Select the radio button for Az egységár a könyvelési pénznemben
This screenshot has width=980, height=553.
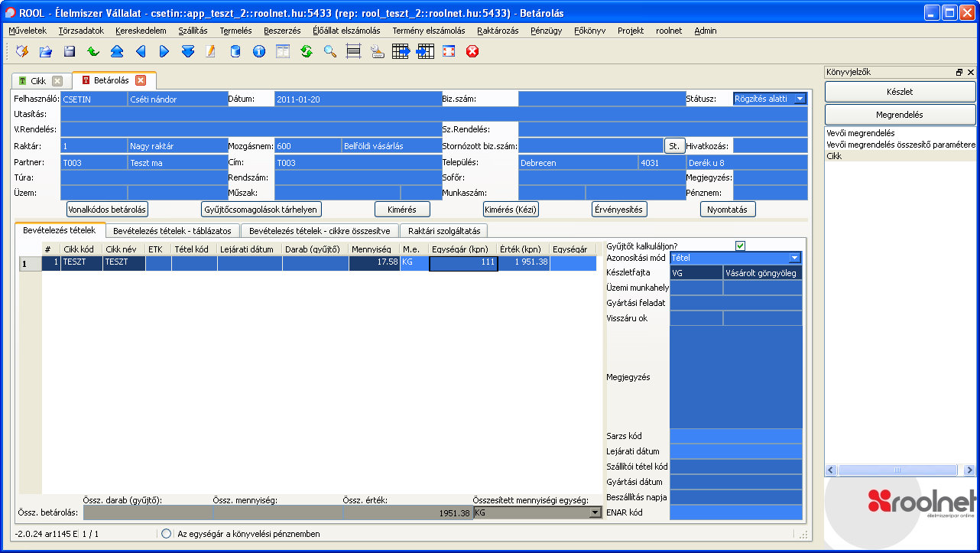167,534
